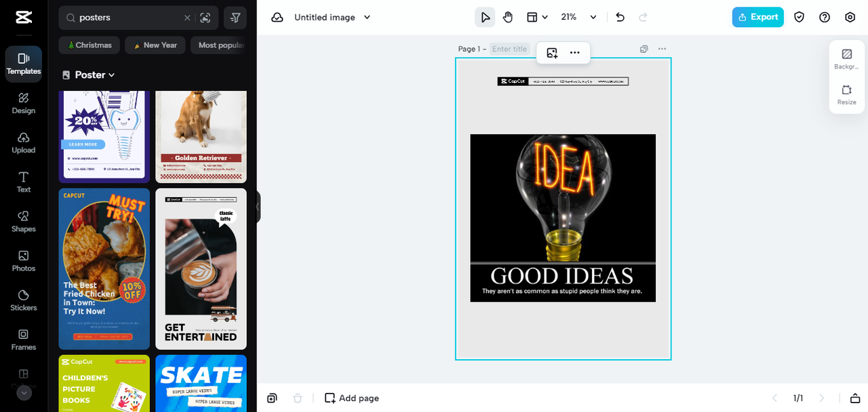
Task: Click the page Enter title field
Action: click(x=510, y=49)
